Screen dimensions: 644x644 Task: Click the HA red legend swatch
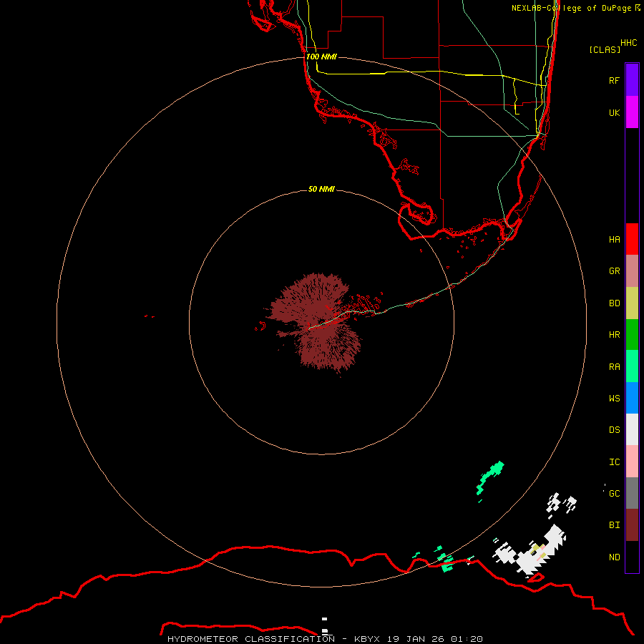(x=632, y=239)
